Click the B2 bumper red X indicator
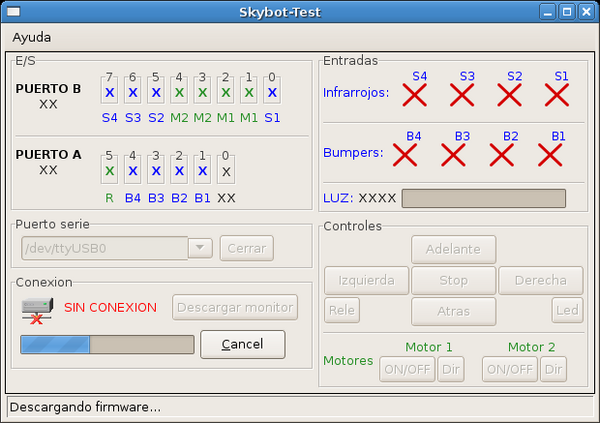600x423 pixels. point(502,155)
